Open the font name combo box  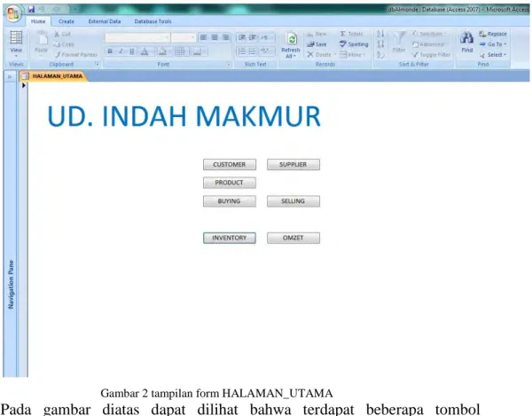tap(137, 37)
